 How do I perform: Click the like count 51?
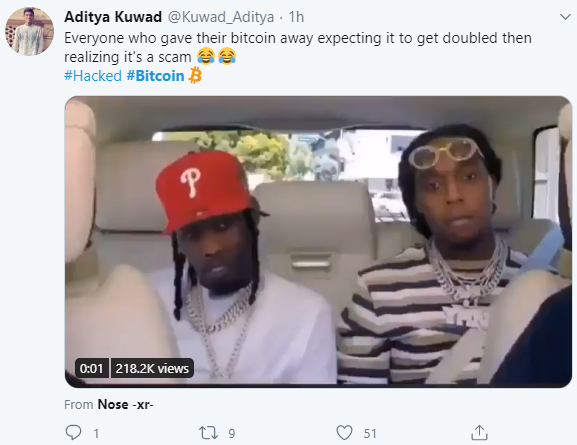click(370, 434)
